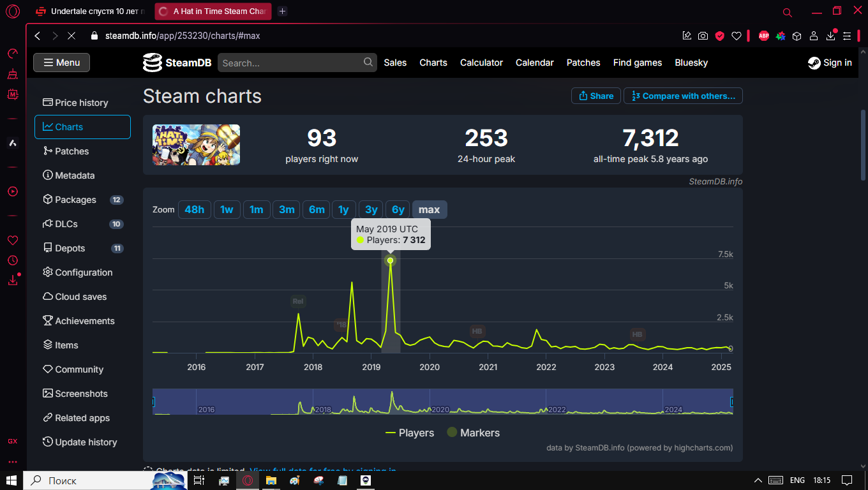Click the Share button

click(x=596, y=96)
